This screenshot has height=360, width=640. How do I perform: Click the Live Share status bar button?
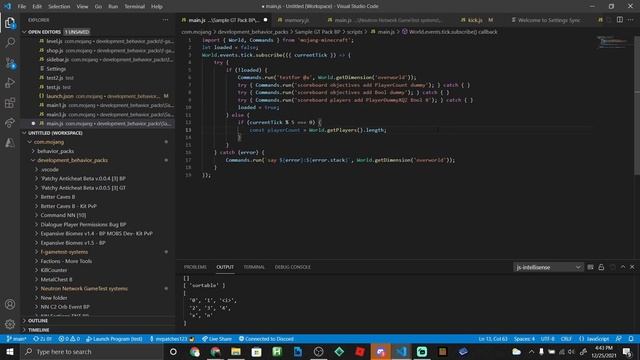[x=217, y=339]
